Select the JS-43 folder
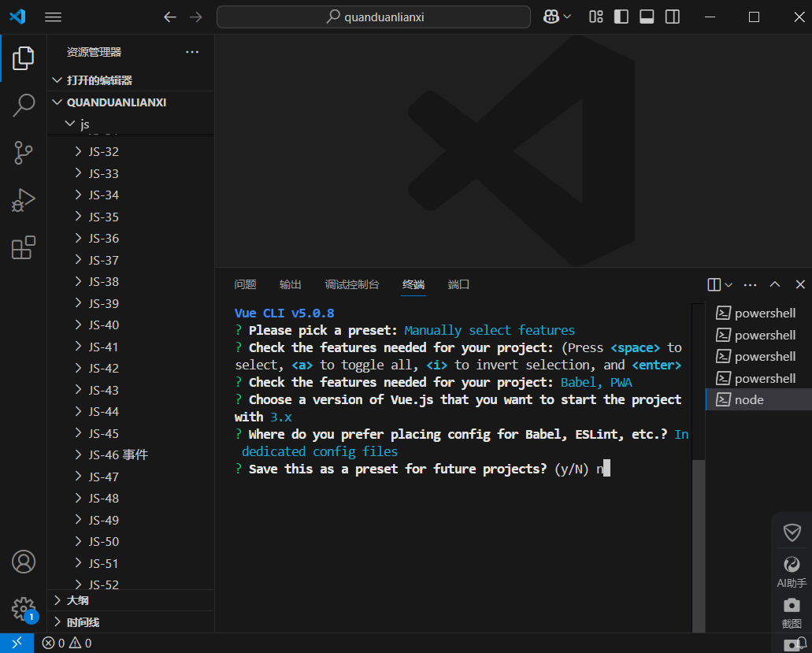Screen dimensions: 812x653 pos(131,390)
